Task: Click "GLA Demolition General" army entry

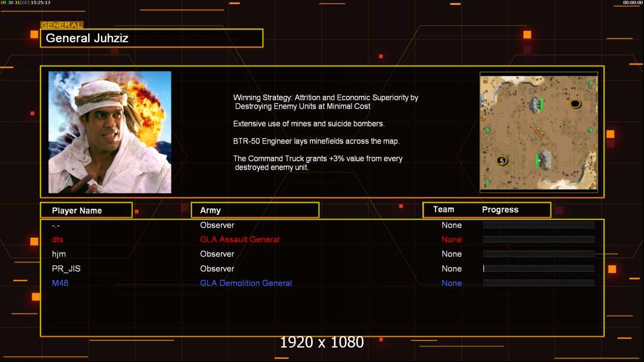Action: tap(246, 283)
